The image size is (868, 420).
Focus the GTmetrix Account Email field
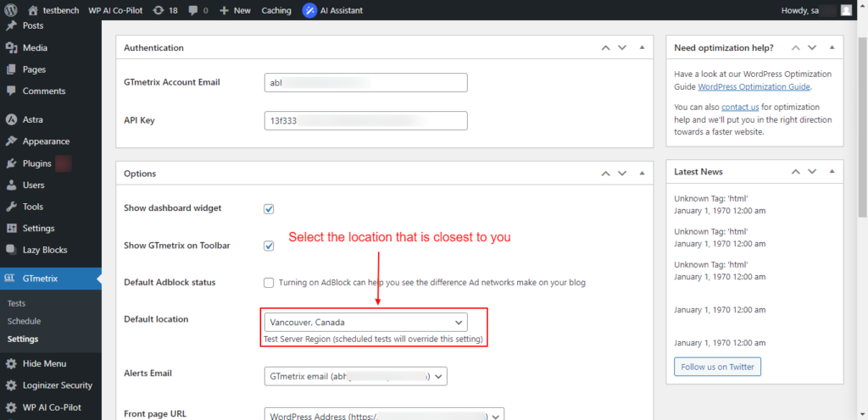tap(366, 83)
